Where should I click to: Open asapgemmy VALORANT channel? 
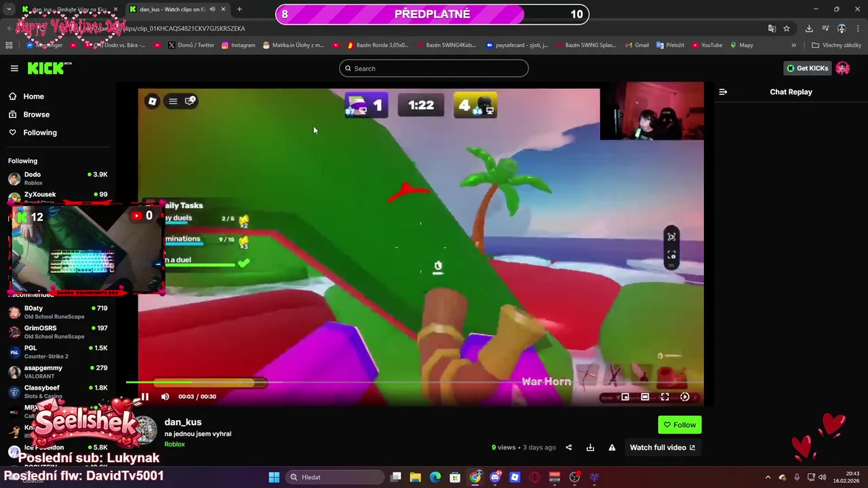coord(58,371)
